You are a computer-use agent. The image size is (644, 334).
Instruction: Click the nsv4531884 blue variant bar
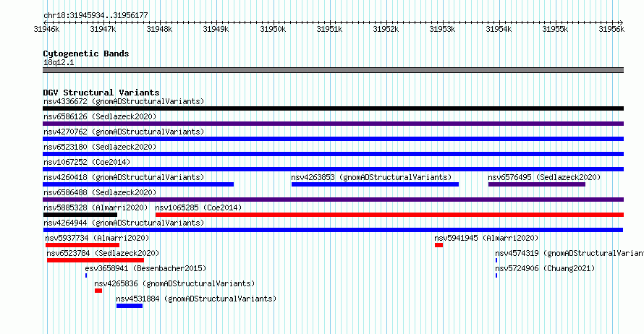click(x=130, y=306)
